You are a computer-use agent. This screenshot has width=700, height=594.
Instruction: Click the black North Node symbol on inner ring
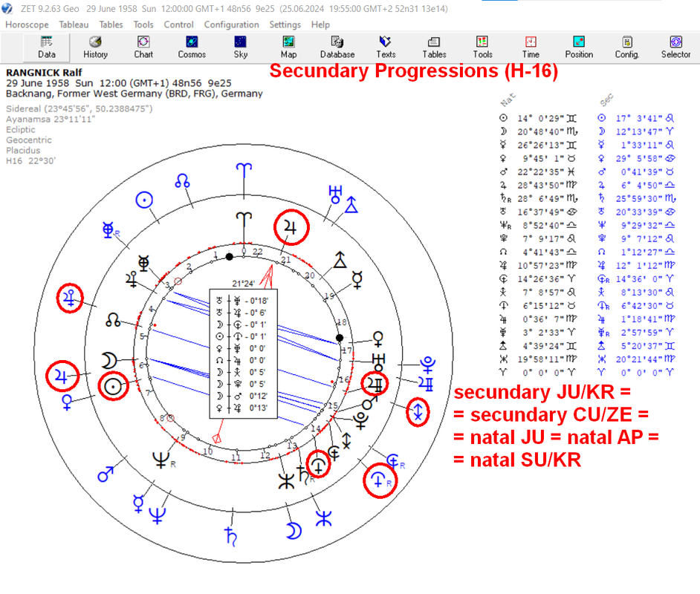[x=112, y=320]
